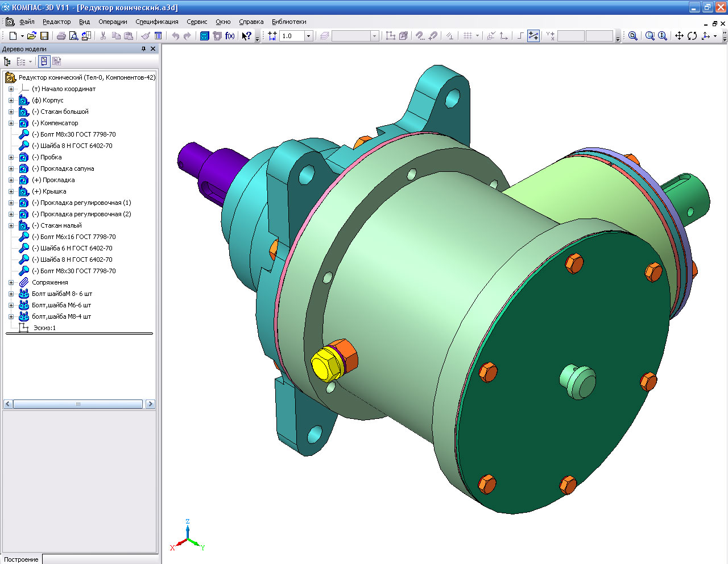728x564 pixels.
Task: Activate the Rotate view tool
Action: point(692,36)
